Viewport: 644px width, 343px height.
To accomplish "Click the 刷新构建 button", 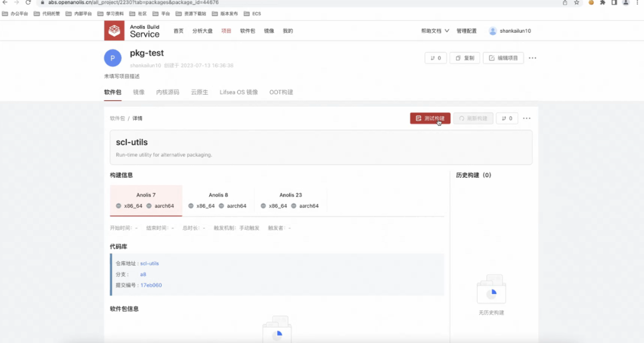I will tap(473, 118).
